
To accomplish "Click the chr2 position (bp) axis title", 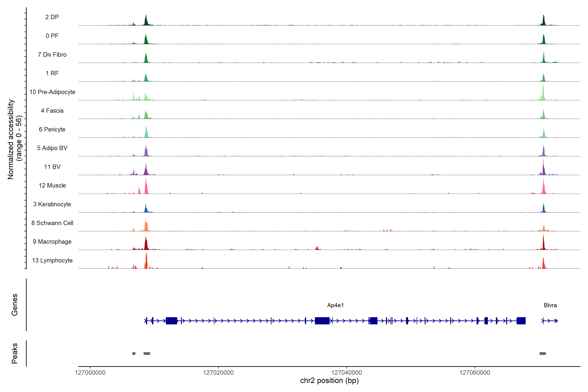I will click(329, 381).
